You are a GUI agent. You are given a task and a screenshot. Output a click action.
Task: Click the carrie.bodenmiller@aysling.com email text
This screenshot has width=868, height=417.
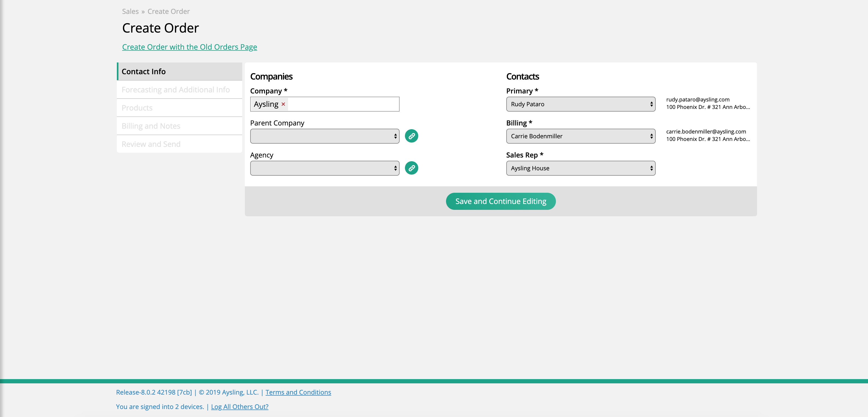pyautogui.click(x=706, y=131)
